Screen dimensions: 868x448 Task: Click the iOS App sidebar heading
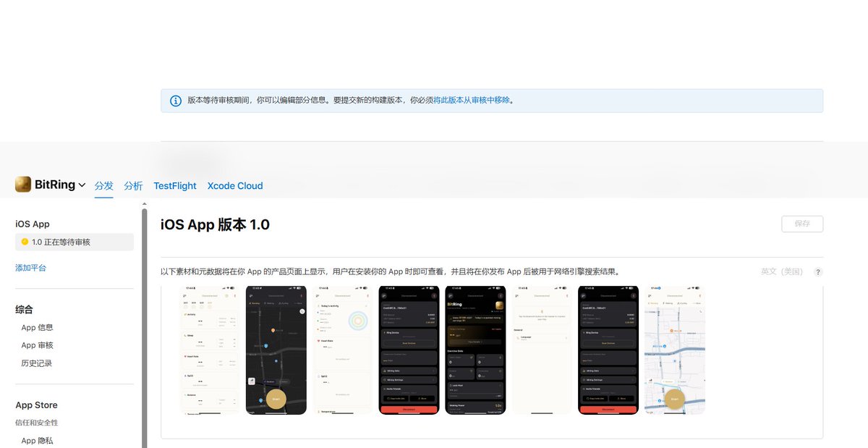(33, 224)
